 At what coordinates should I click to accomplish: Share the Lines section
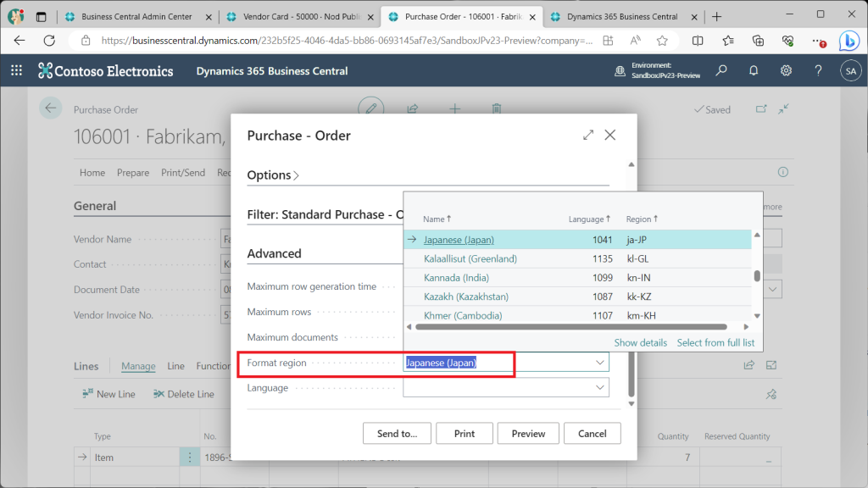coord(749,364)
